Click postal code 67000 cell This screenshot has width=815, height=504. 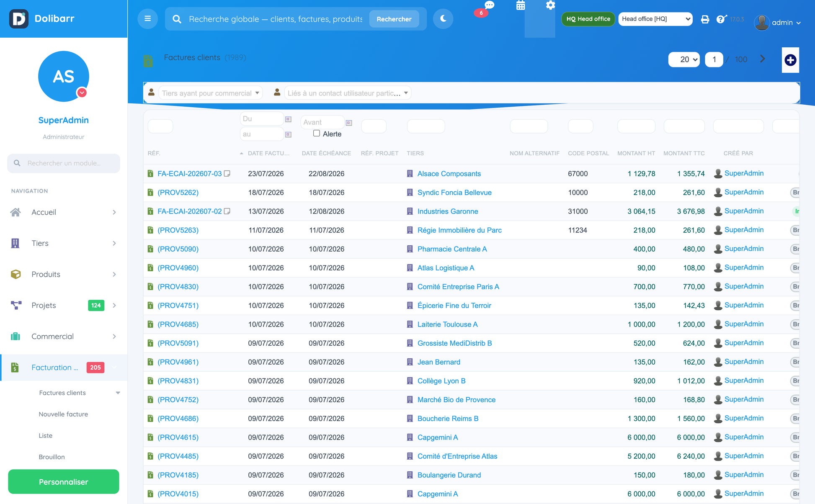pyautogui.click(x=578, y=174)
